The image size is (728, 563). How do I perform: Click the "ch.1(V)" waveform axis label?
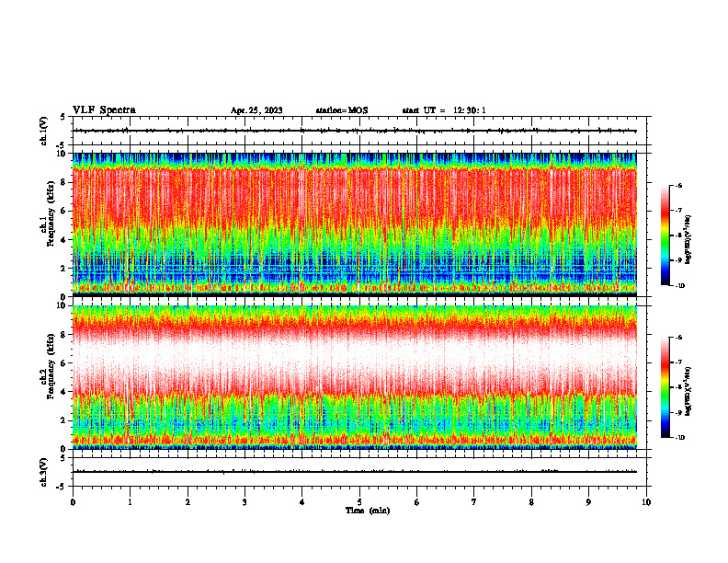[x=44, y=131]
